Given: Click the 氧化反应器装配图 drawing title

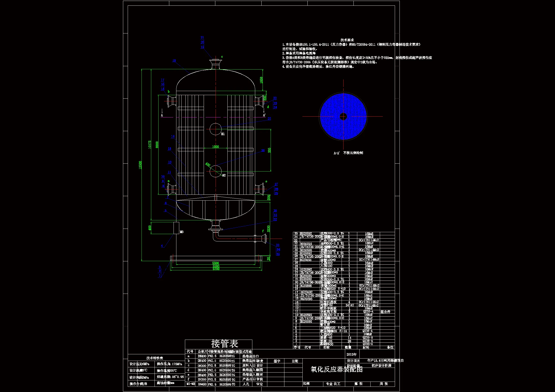Looking at the screenshot, I should point(336,369).
